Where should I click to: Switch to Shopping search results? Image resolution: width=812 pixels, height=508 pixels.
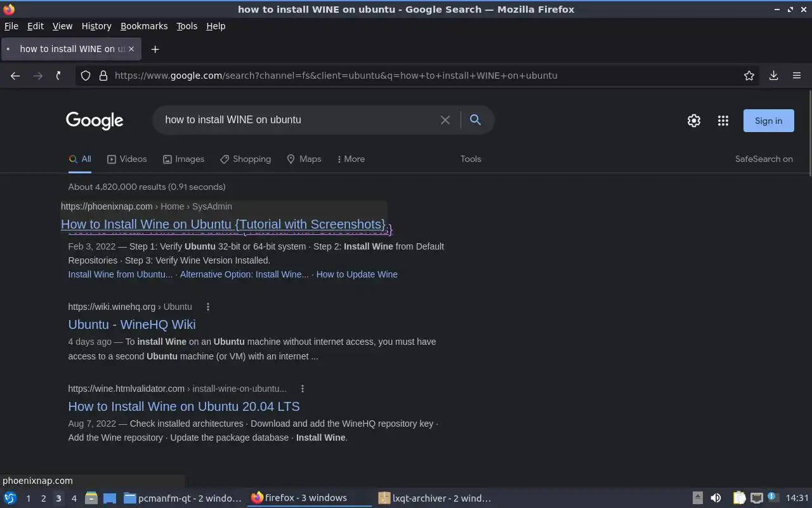coord(246,159)
